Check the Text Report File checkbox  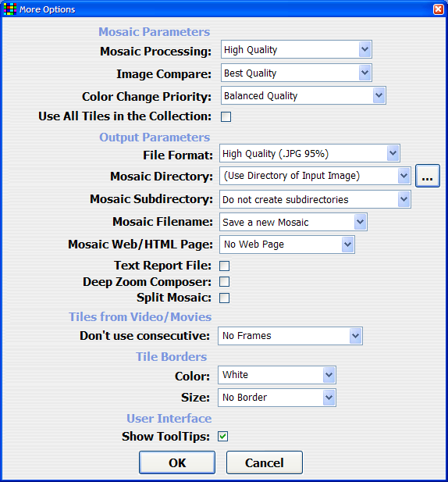(x=225, y=266)
